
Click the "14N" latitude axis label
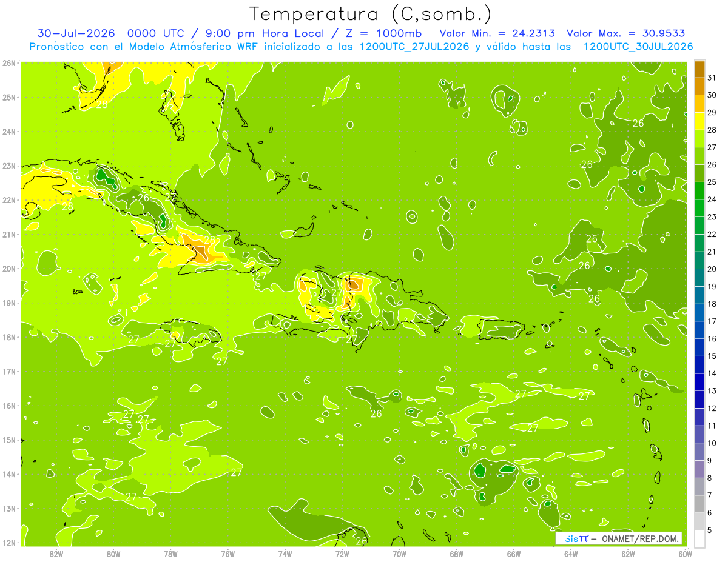click(9, 474)
